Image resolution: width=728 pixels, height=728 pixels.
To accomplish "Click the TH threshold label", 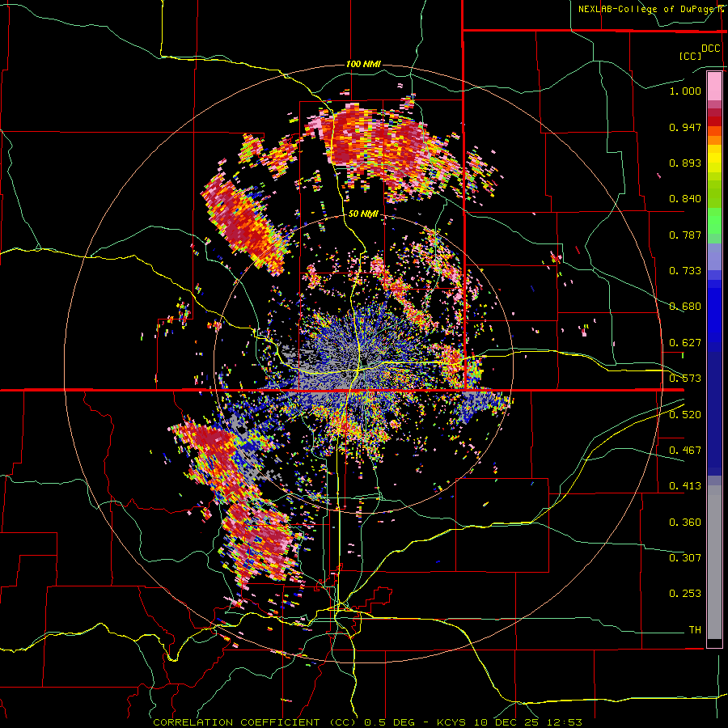I will tap(695, 629).
